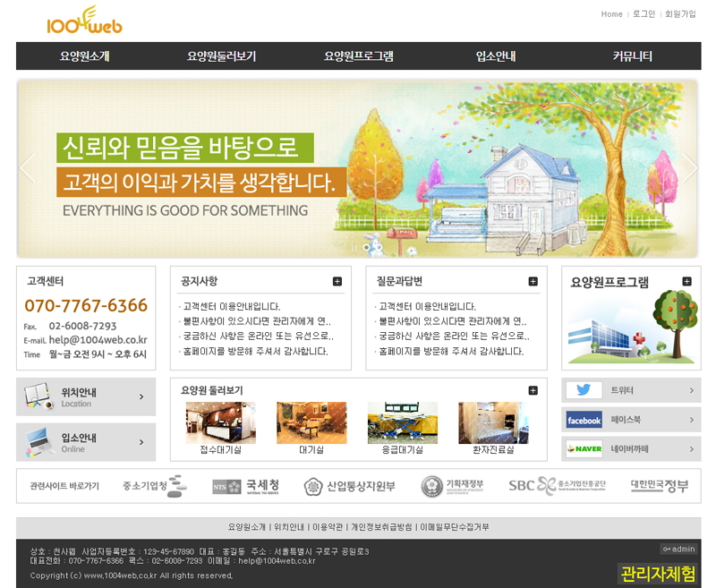Open the Facebook icon link
Image resolution: width=716 pixels, height=588 pixels.
[584, 420]
